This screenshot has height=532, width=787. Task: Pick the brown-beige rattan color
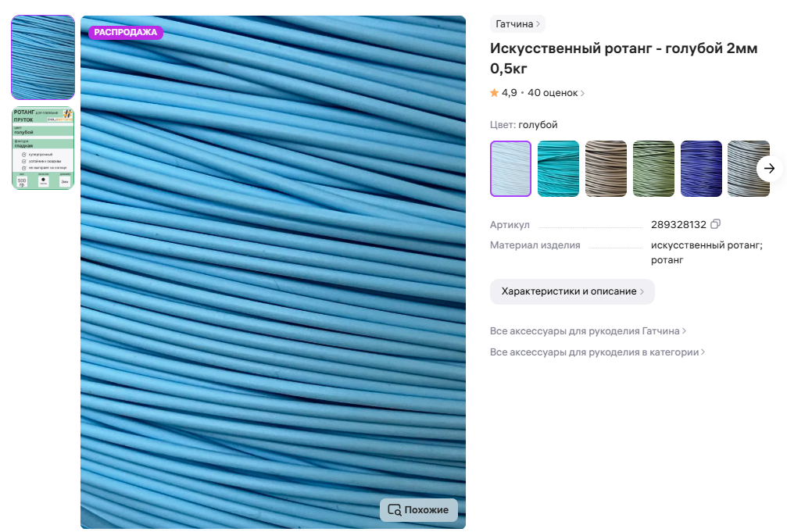tap(606, 169)
